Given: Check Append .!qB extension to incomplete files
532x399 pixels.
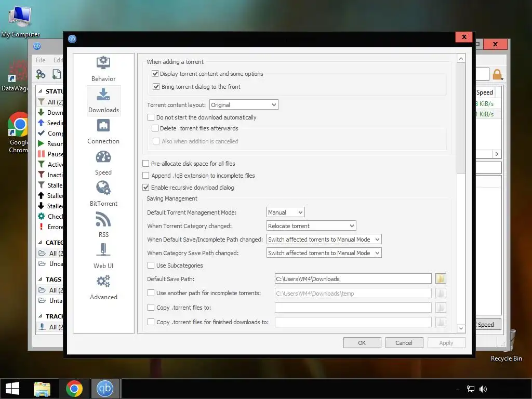Looking at the screenshot, I should 146,176.
